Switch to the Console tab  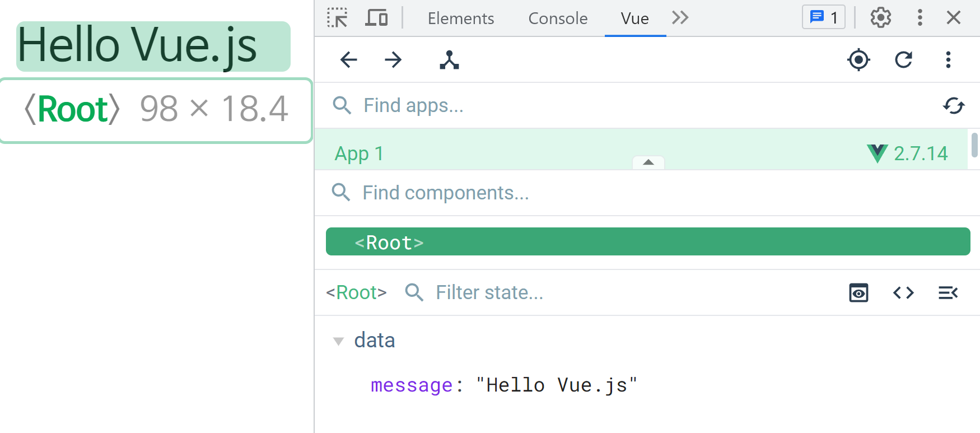(x=558, y=18)
